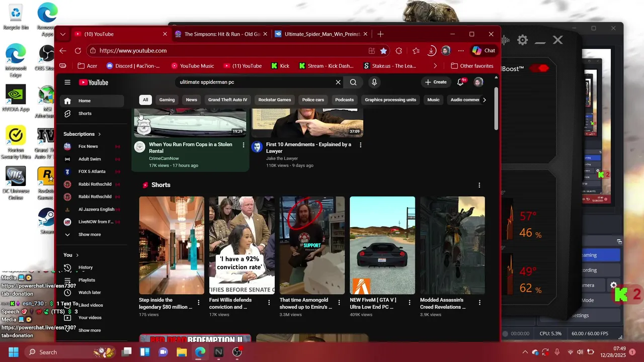Expand the Subscriptions section chevron
Screen dimensions: 644x362
coord(99,134)
